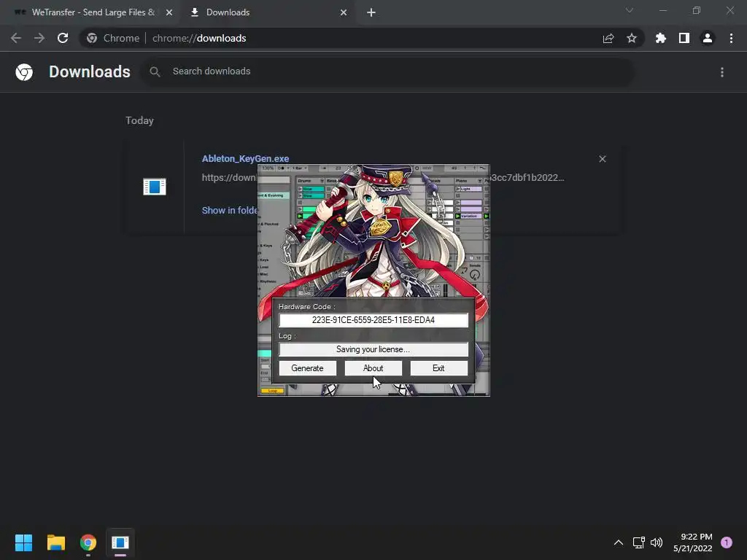Click the address bar URL chrome://downloads
The width and height of the screenshot is (747, 560).
coord(199,38)
